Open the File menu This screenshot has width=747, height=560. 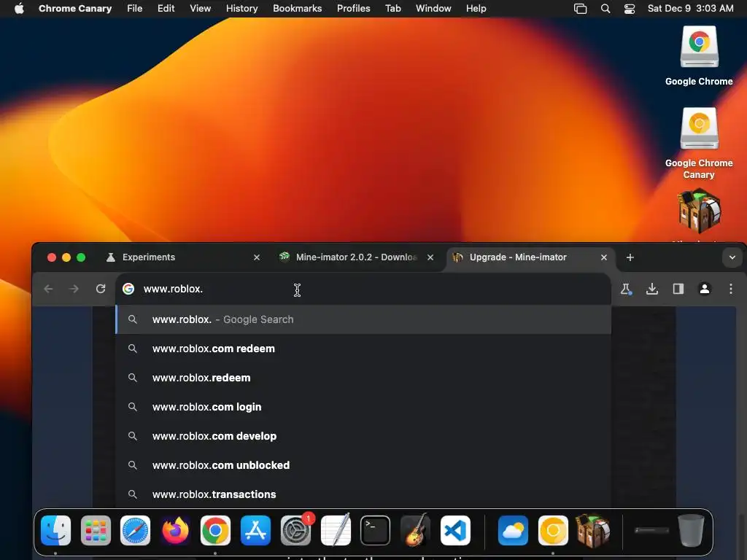tap(134, 8)
